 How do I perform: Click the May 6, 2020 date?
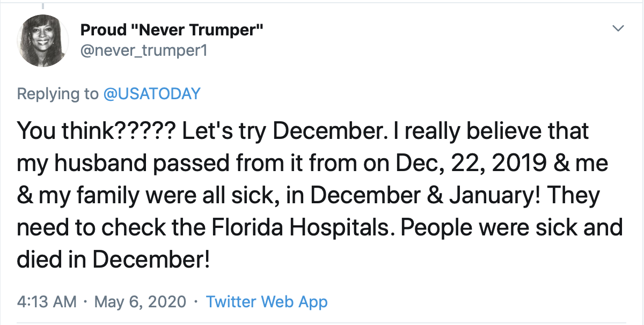[140, 301]
